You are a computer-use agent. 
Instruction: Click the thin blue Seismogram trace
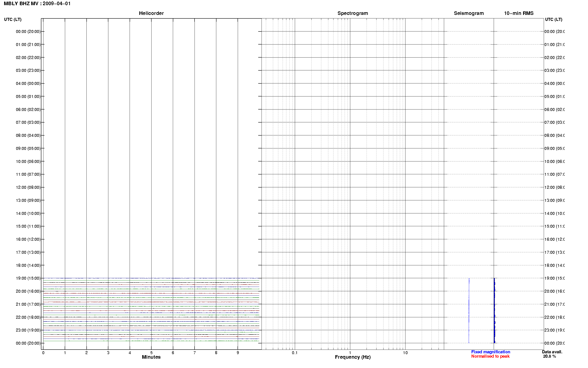click(469, 310)
